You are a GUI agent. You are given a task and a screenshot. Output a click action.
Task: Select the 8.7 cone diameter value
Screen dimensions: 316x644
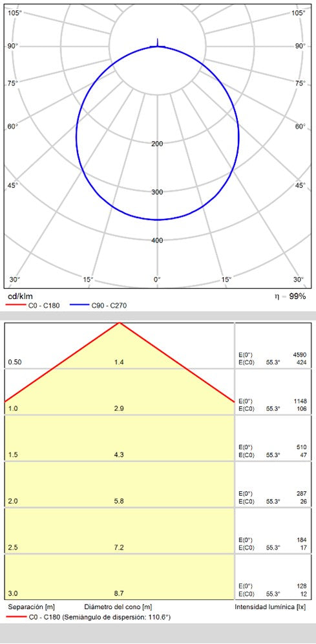119,594
